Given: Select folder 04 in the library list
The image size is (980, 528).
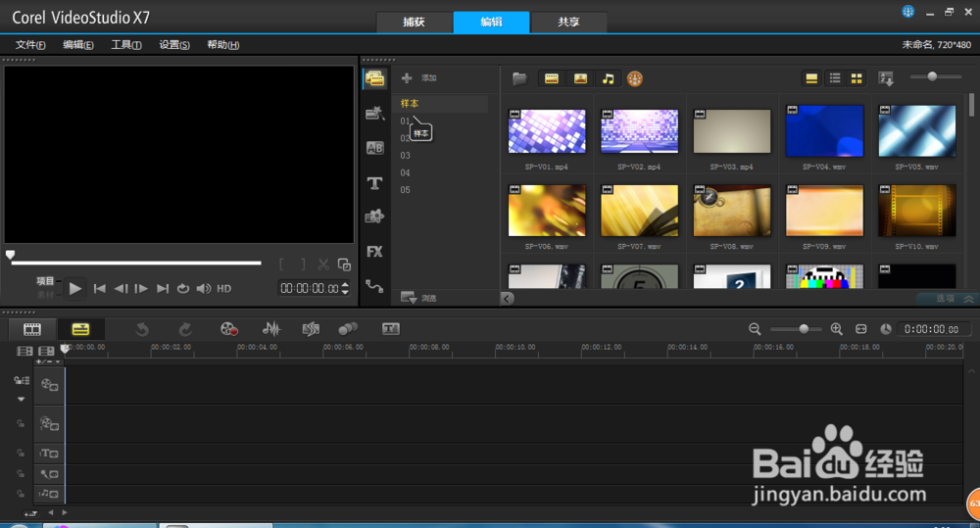Looking at the screenshot, I should 405,173.
